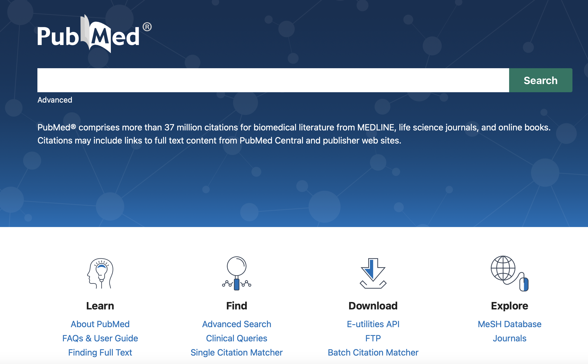Viewport: 588px width, 364px height.
Task: Click the Find magnifying glass icon
Action: (x=237, y=273)
